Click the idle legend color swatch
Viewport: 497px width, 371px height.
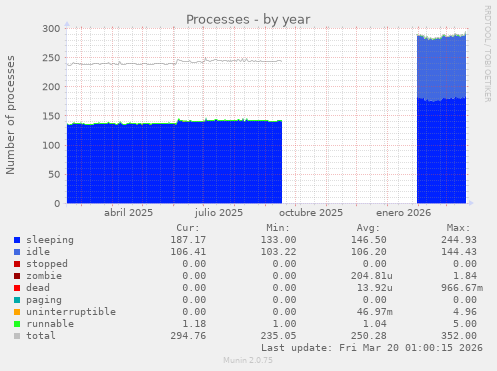(x=17, y=252)
